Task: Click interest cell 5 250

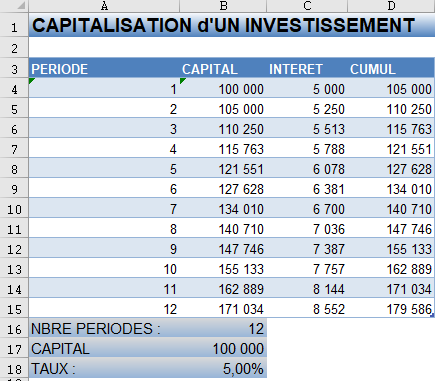Action: (307, 109)
